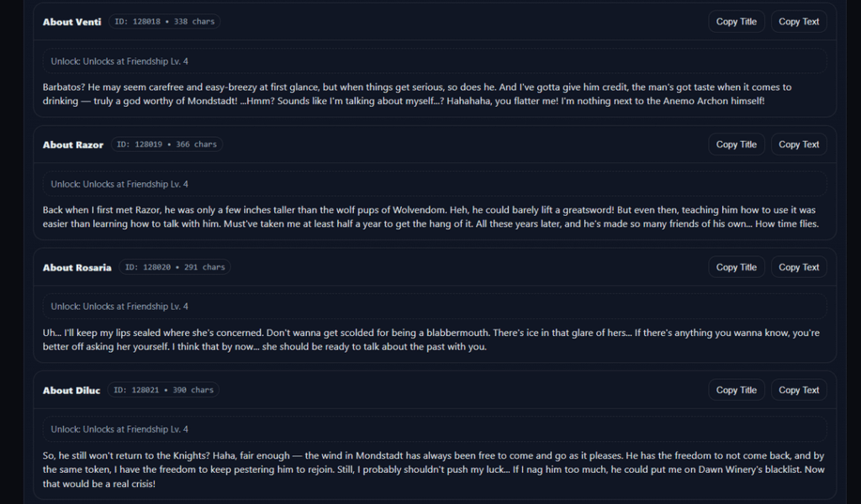861x504 pixels.
Task: Click Copy Text for About Venti
Action: click(799, 22)
